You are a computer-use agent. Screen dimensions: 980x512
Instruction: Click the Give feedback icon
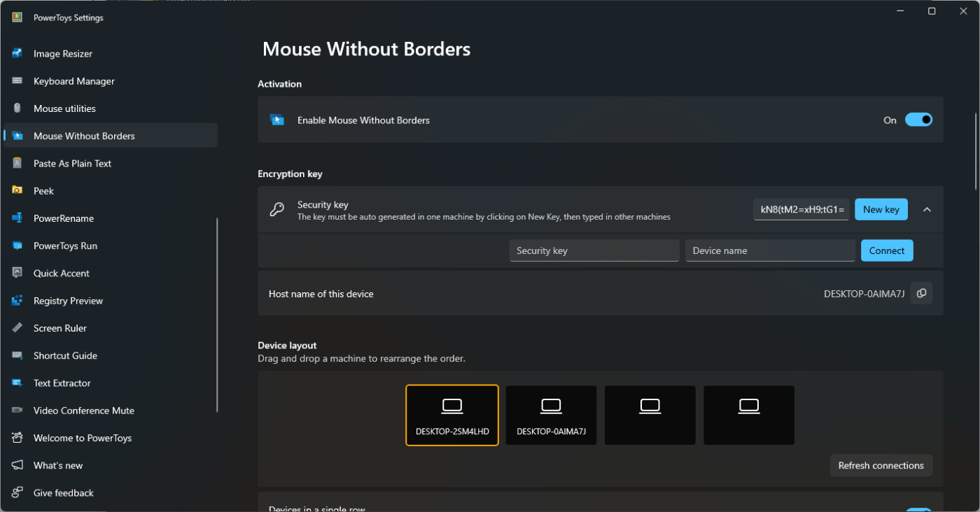(x=17, y=492)
